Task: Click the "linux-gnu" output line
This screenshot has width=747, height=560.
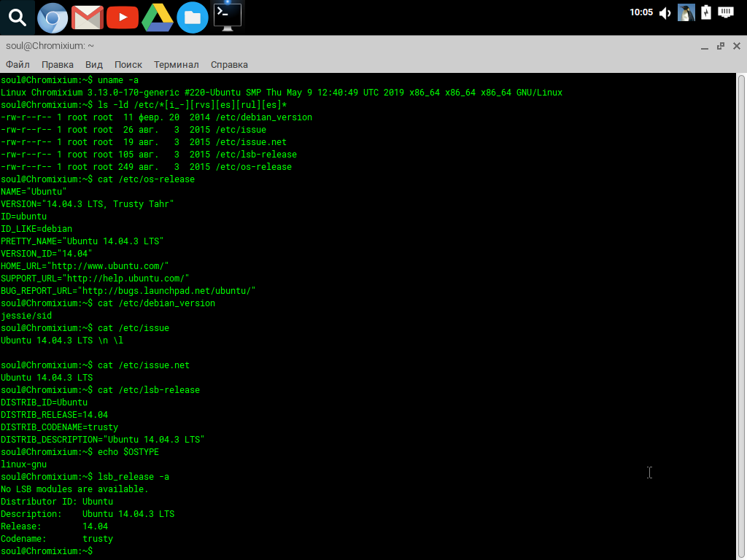Action: [24, 464]
